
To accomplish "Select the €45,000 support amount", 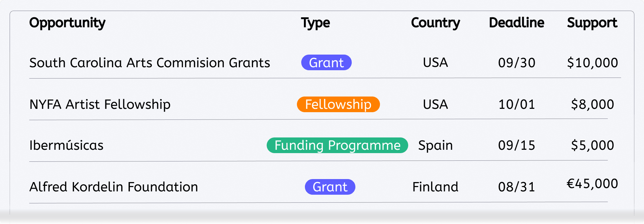I will [592, 184].
